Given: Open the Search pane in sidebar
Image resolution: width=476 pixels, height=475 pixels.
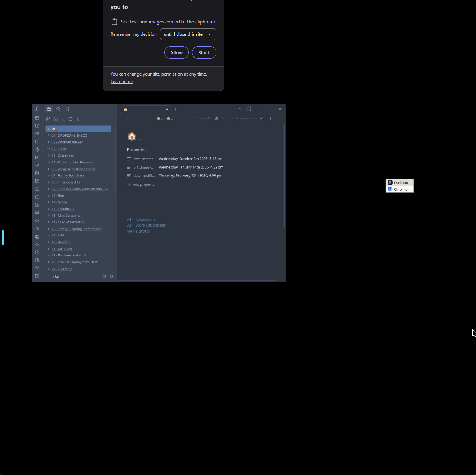Looking at the screenshot, I should coord(58,109).
